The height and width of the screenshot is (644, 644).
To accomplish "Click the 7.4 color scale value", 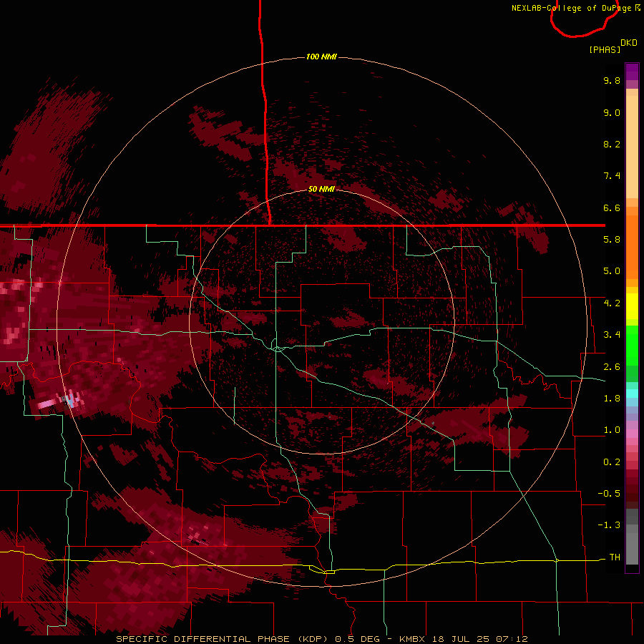I will 612,176.
